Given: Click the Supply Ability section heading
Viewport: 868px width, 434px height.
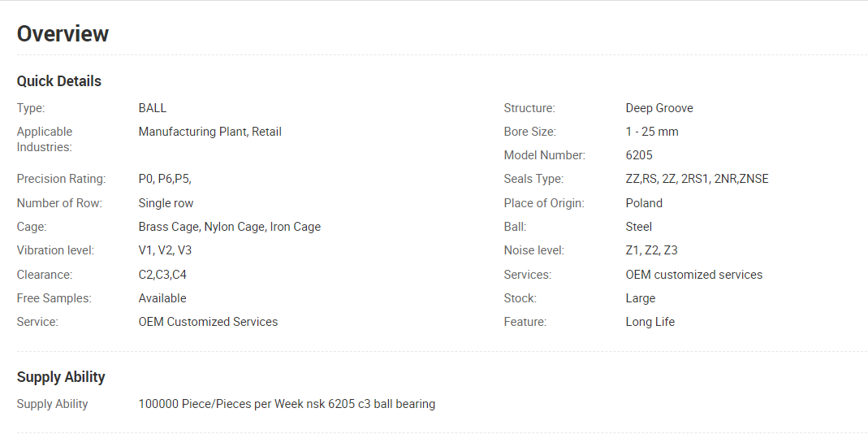Looking at the screenshot, I should [61, 377].
